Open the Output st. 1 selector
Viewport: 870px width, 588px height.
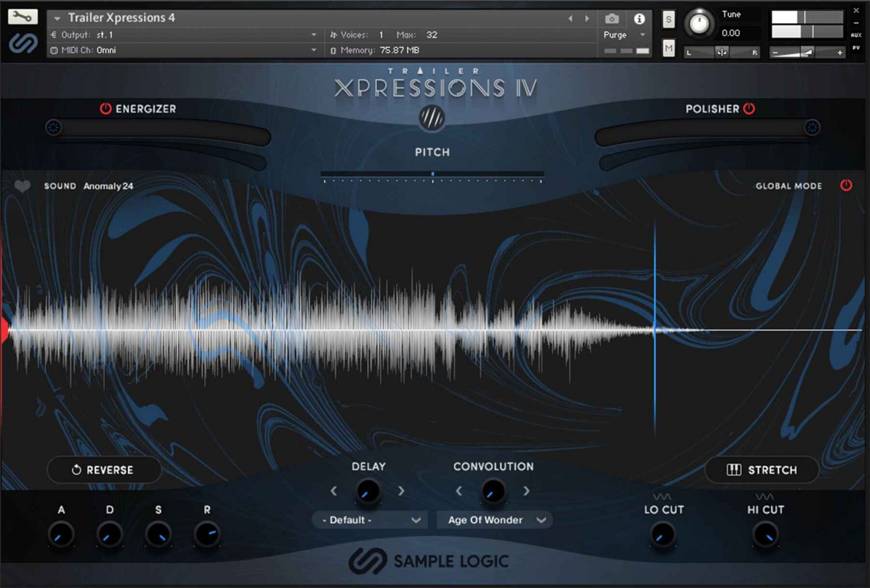[181, 35]
